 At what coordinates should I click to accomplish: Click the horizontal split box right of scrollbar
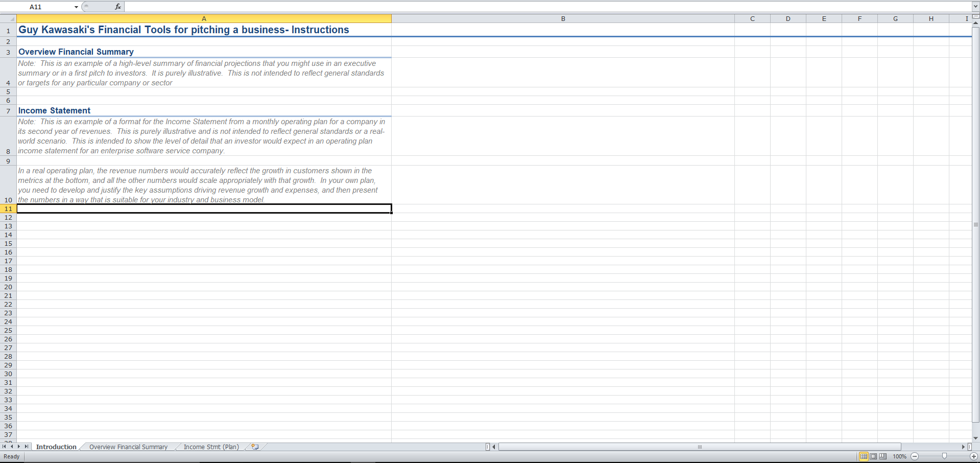click(970, 447)
